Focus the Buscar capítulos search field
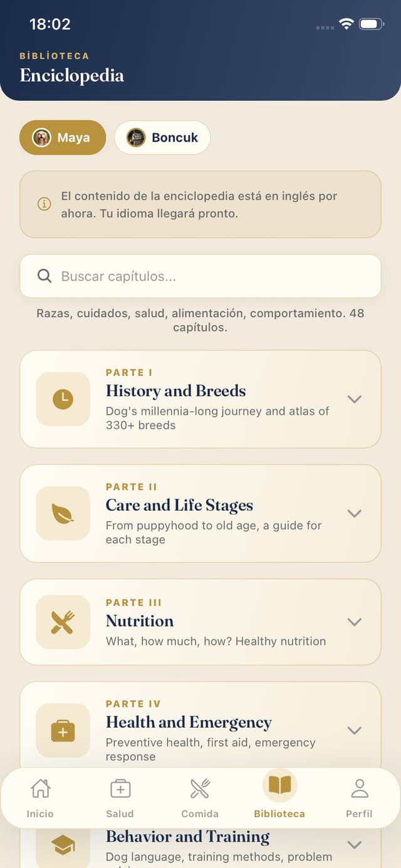The width and height of the screenshot is (401, 868). pyautogui.click(x=200, y=276)
